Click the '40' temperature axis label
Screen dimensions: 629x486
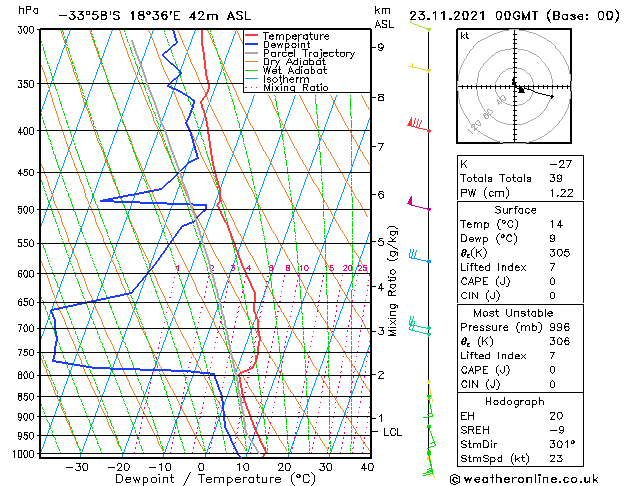pyautogui.click(x=367, y=467)
